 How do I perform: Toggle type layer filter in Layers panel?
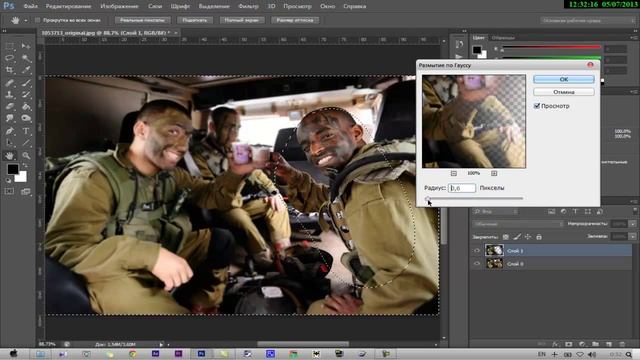tap(575, 211)
